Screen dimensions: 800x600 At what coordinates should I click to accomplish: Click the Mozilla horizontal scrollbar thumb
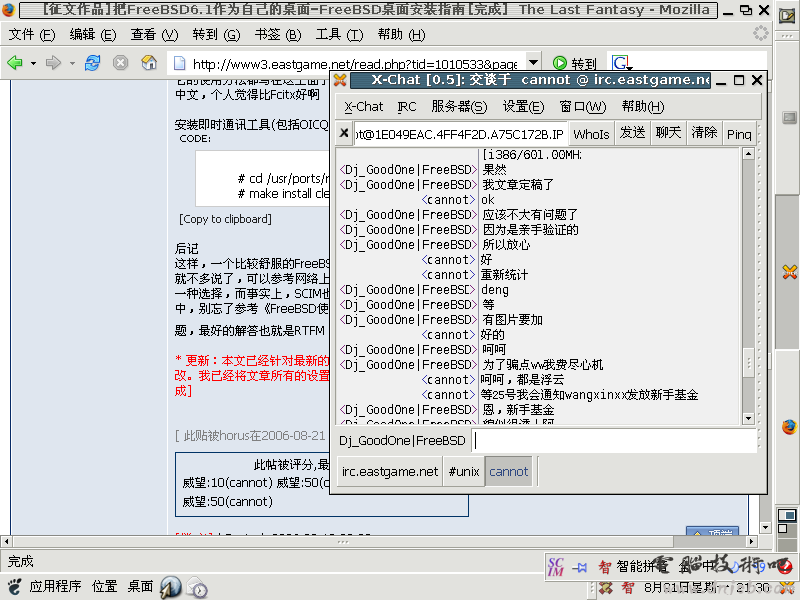tap(343, 541)
